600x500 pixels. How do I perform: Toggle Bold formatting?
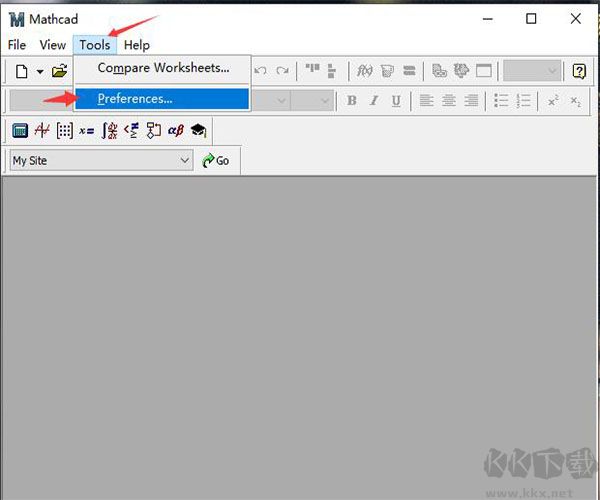point(352,101)
